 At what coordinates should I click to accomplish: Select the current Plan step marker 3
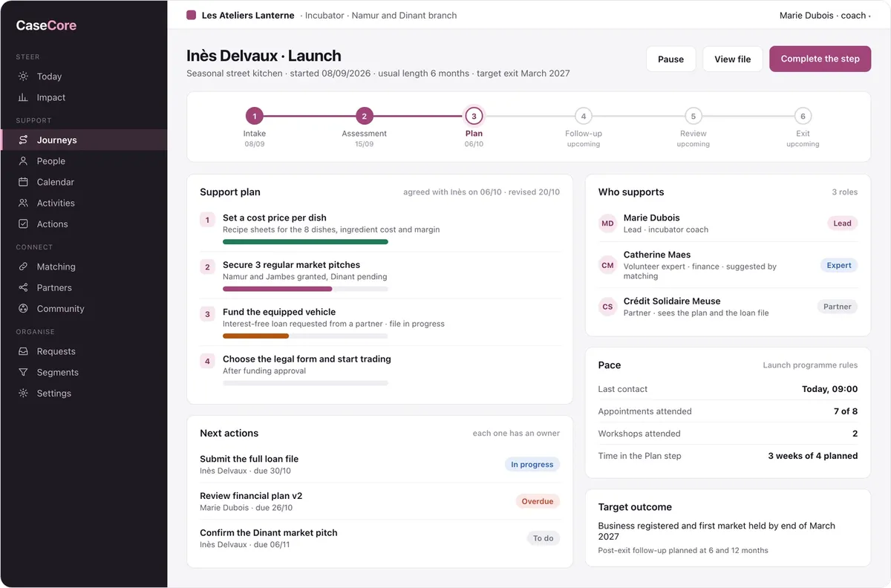(474, 116)
